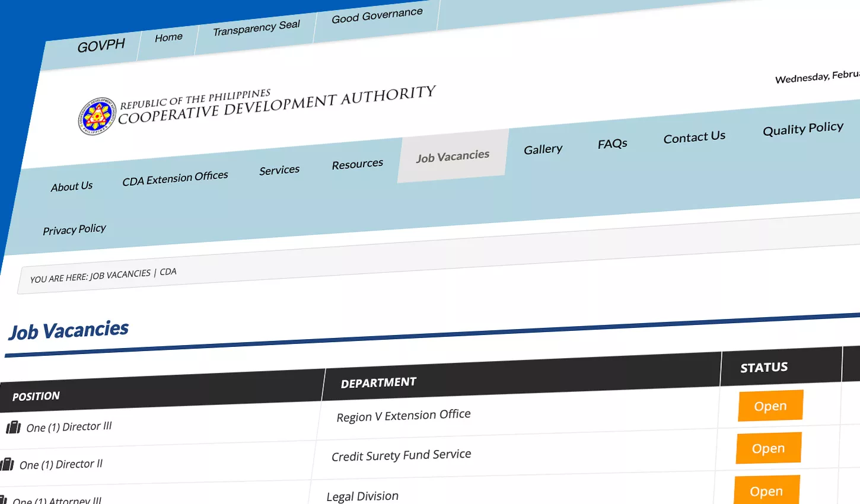Click Open status for Credit Surety Fund Service

pyautogui.click(x=768, y=448)
